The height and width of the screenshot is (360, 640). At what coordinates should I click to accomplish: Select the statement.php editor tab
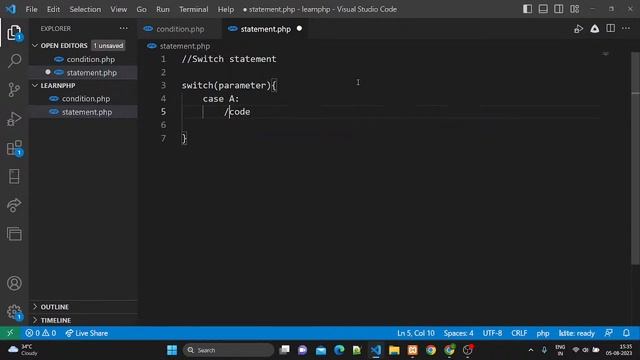pyautogui.click(x=265, y=29)
